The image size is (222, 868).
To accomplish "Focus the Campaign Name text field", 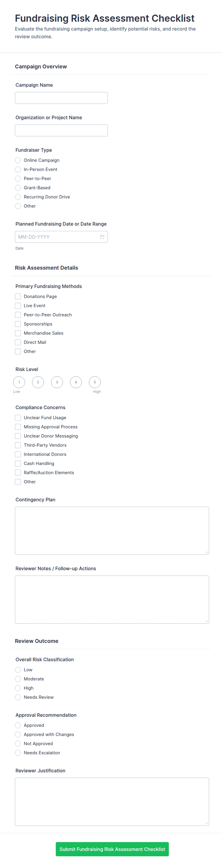I will click(x=61, y=98).
